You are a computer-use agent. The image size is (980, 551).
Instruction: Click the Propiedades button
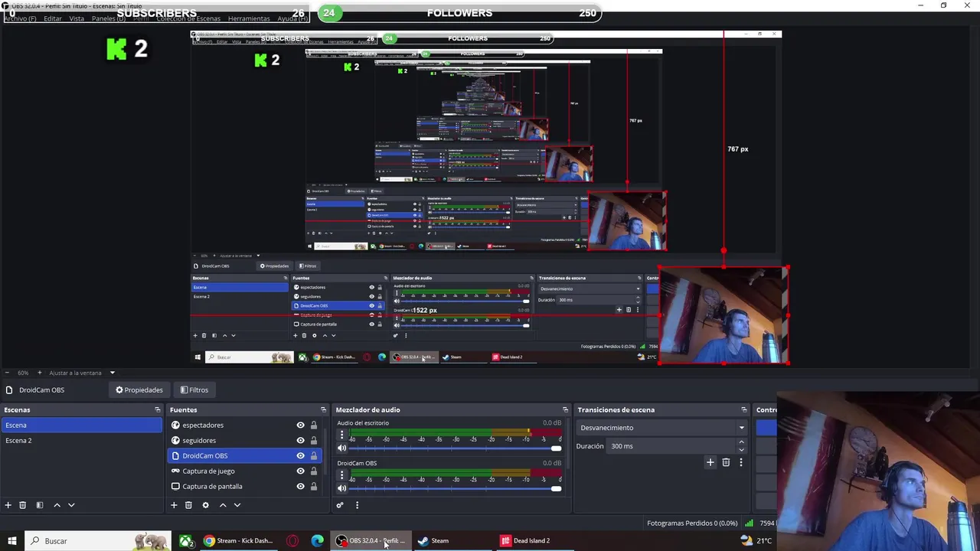[139, 390]
